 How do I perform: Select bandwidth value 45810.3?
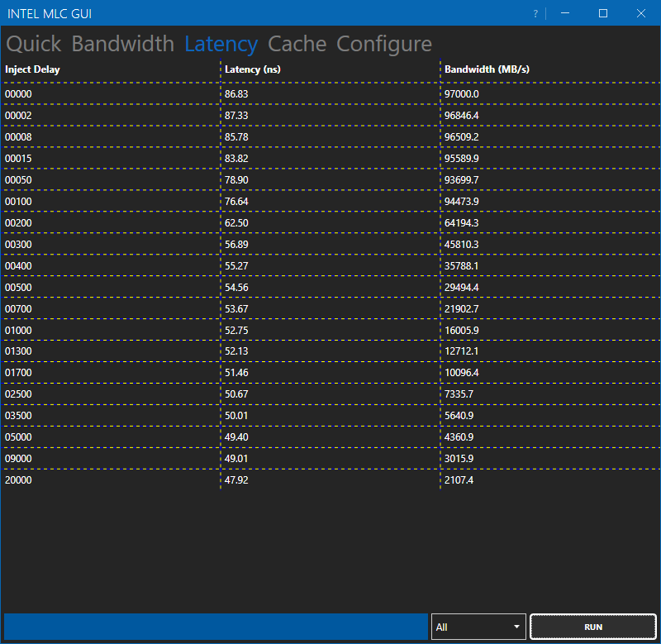[461, 245]
